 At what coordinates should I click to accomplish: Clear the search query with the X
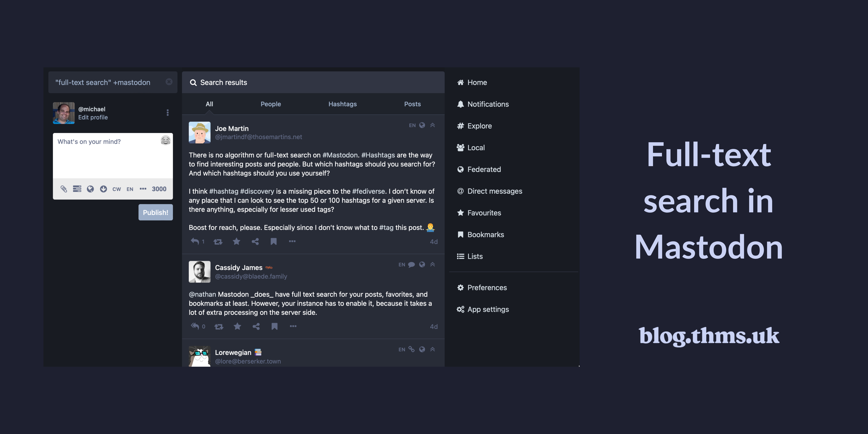(169, 82)
